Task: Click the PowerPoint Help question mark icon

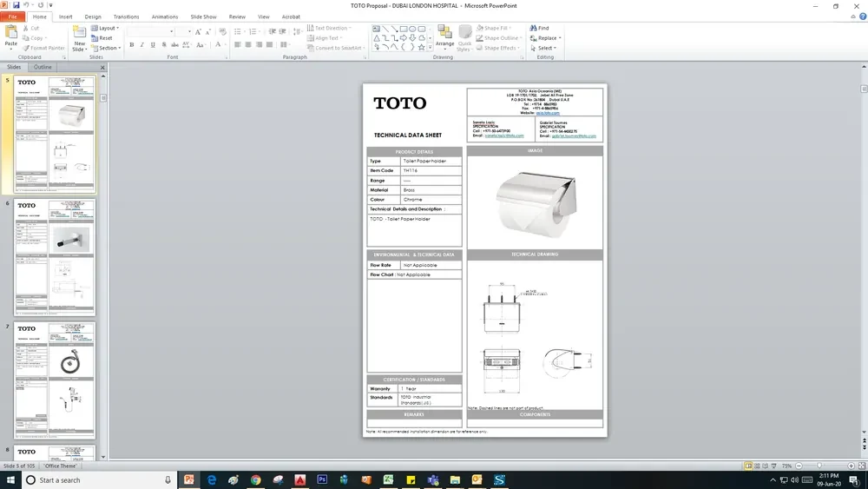Action: [863, 17]
